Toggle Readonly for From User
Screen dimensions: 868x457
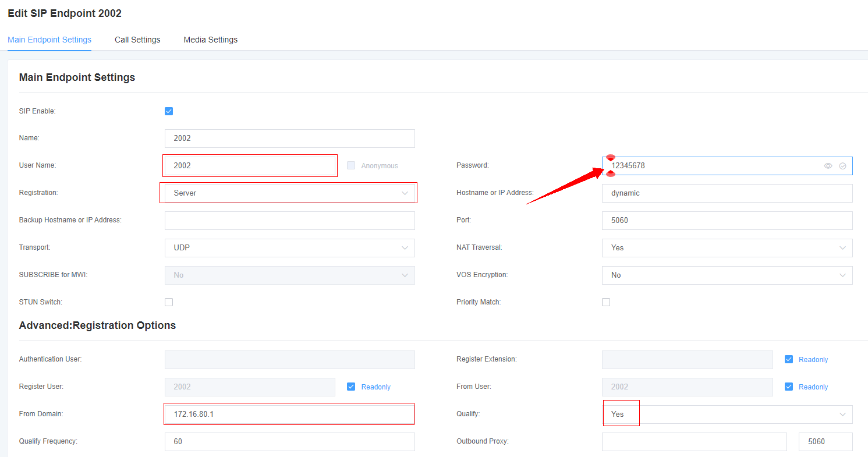(789, 387)
